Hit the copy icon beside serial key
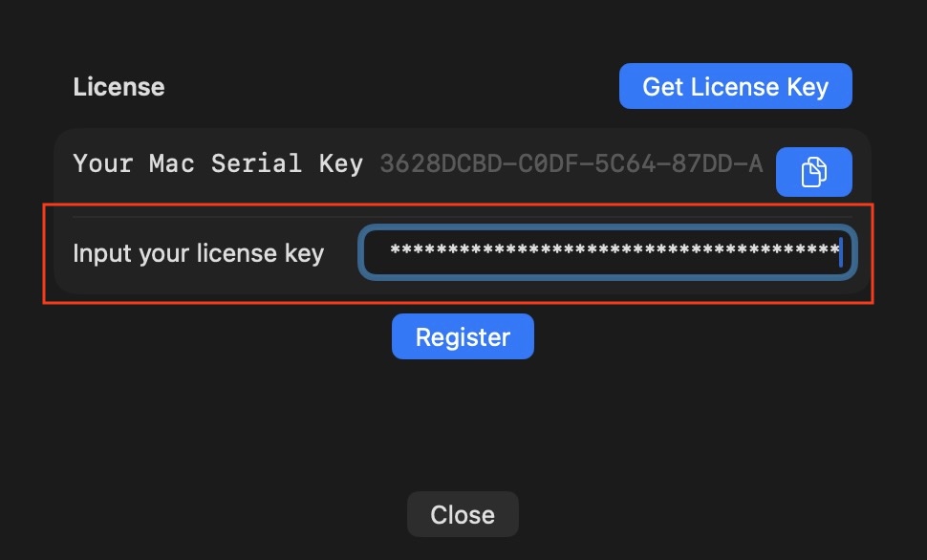927x560 pixels. (x=813, y=172)
